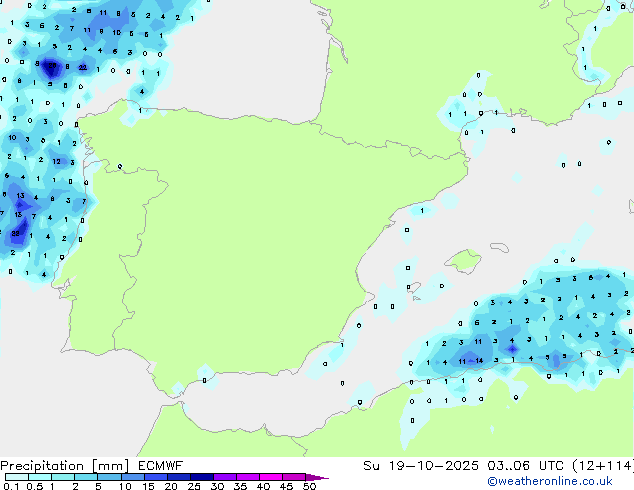Image resolution: width=634 pixels, height=490 pixels.
Task: Click the '35' legend scale label
Action: coord(240,486)
